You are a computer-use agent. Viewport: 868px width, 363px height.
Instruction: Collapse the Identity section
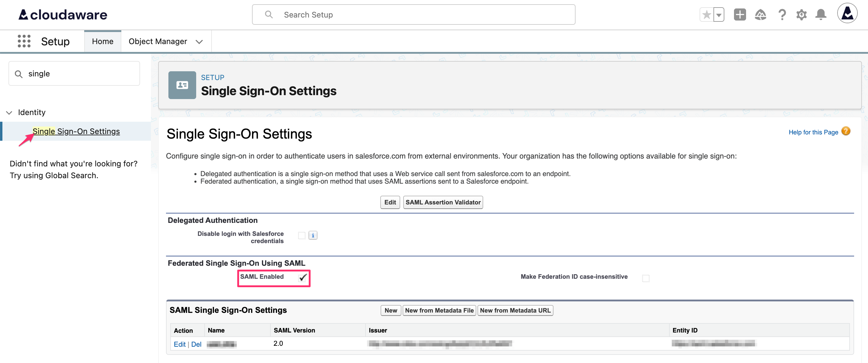pos(9,113)
